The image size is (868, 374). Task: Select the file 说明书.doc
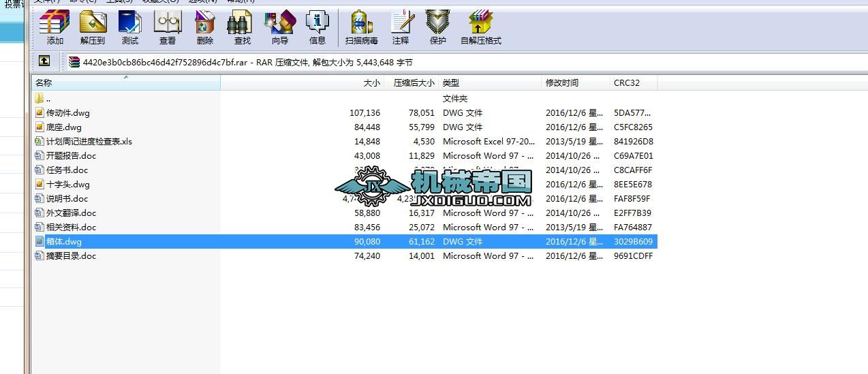[x=67, y=199]
